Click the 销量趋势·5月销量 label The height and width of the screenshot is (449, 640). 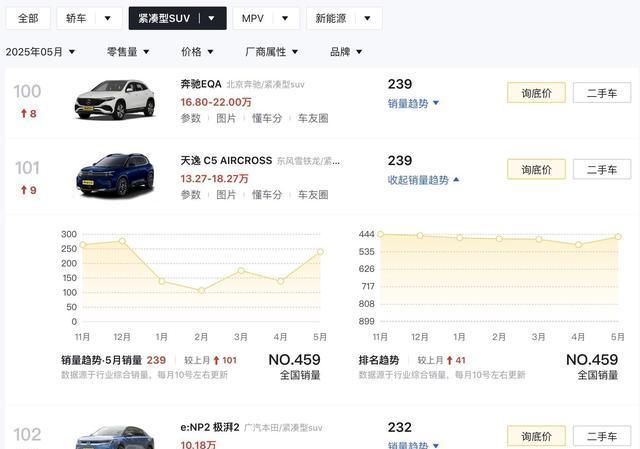[102, 360]
